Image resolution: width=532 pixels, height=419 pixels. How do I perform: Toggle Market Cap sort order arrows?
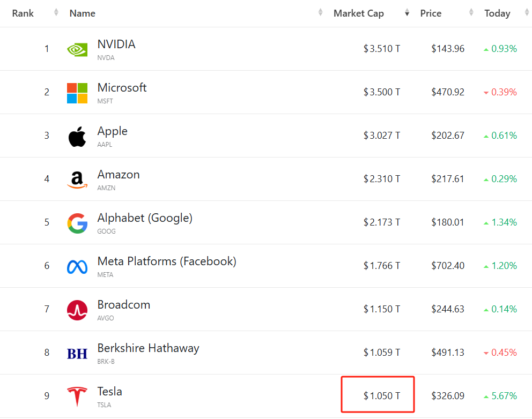407,13
